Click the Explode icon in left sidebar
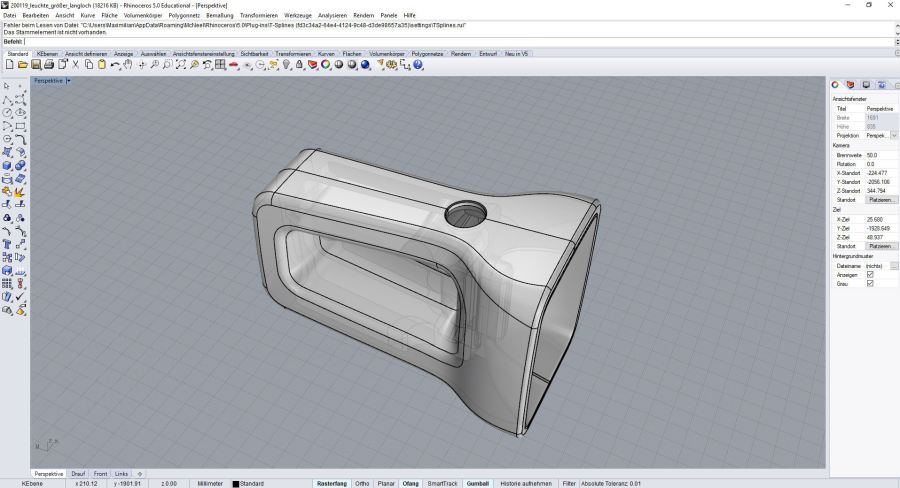 click(20, 191)
